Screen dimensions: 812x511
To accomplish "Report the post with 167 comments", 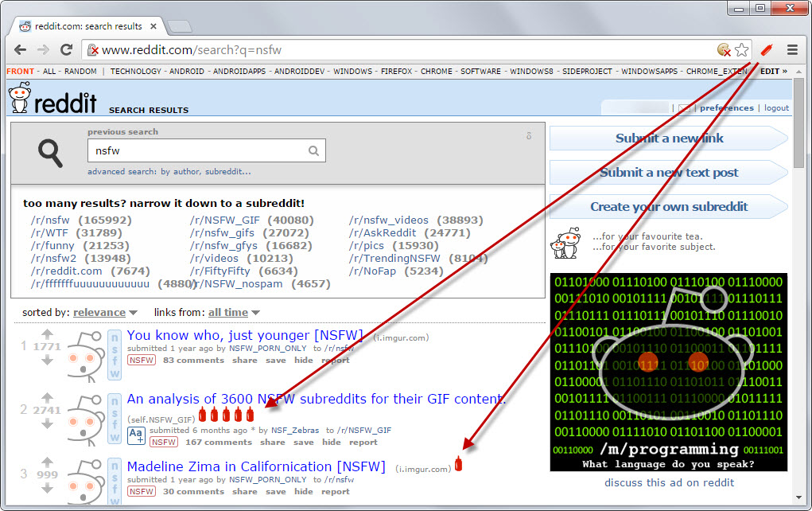I will coord(363,442).
